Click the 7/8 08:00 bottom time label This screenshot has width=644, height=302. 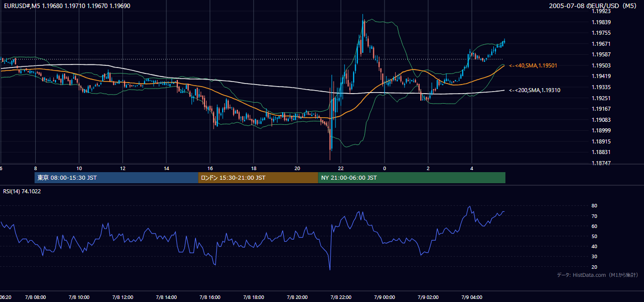point(35,297)
